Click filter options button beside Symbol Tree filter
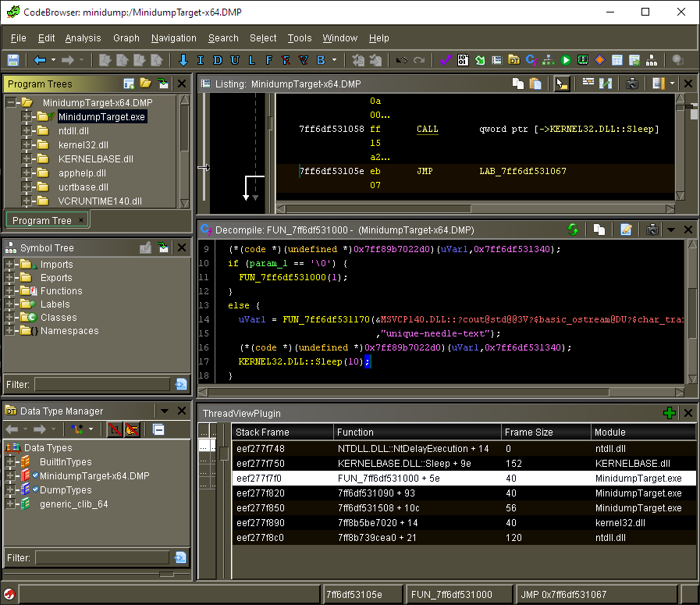The image size is (700, 605). (181, 384)
